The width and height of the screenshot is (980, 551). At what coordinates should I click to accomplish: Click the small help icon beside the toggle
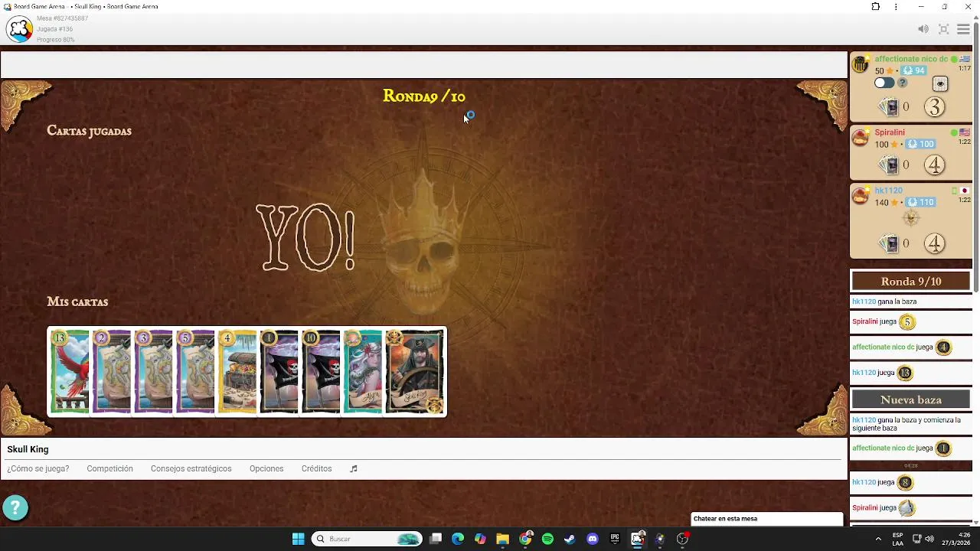pos(903,83)
